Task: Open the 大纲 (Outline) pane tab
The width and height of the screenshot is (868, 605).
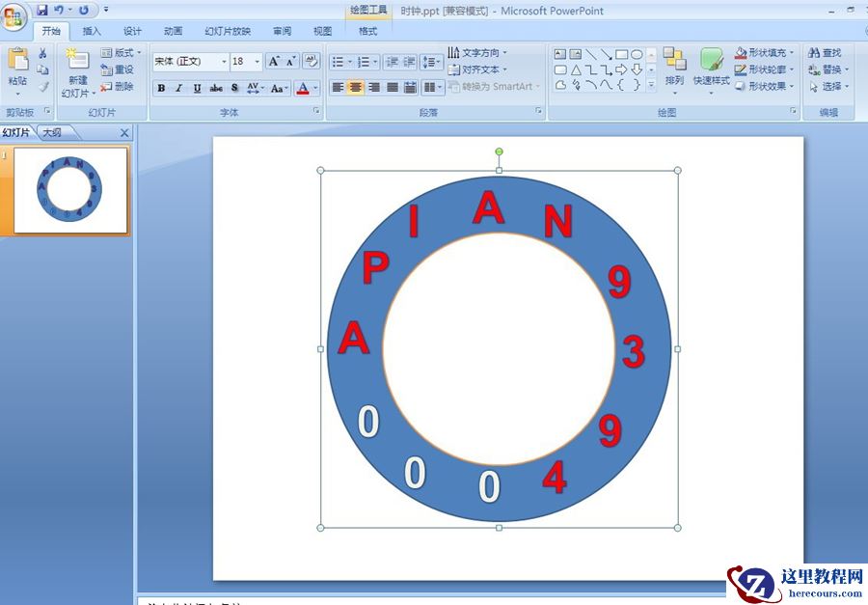Action: tap(53, 132)
